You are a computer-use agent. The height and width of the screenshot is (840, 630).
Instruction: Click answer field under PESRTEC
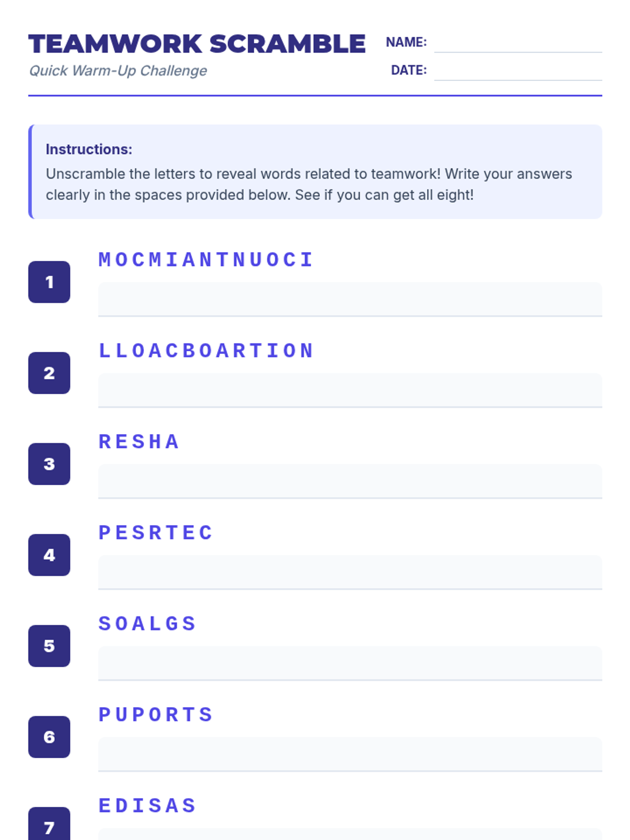coord(350,572)
